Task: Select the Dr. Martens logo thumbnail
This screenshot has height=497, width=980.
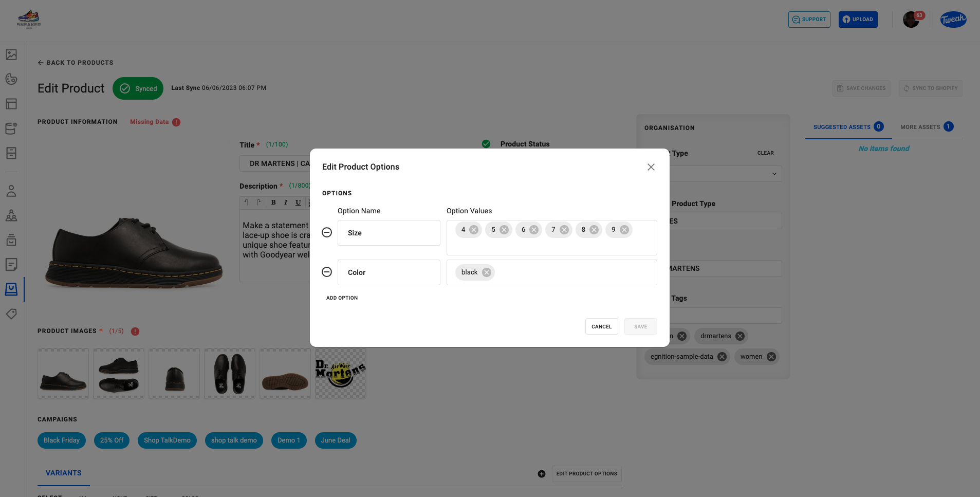Action: [x=341, y=374]
